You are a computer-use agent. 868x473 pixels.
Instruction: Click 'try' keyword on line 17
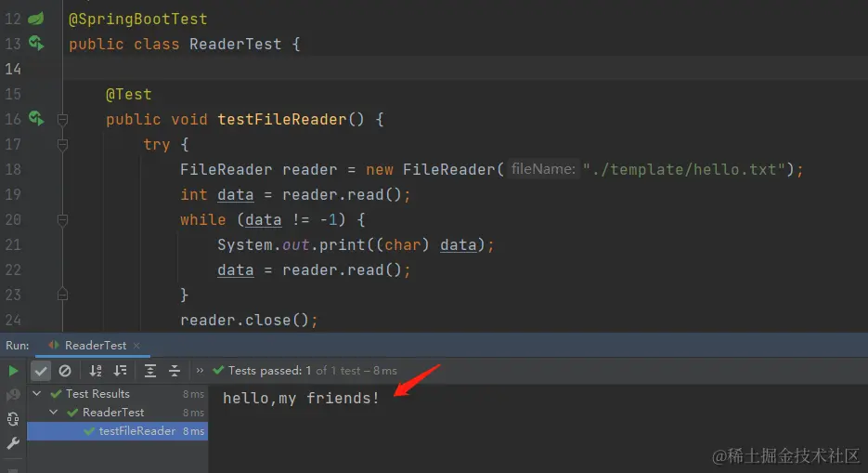[157, 145]
